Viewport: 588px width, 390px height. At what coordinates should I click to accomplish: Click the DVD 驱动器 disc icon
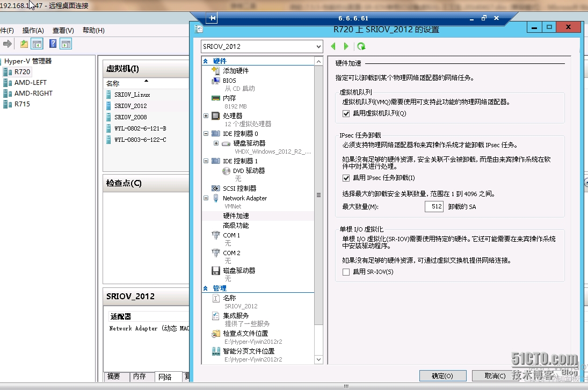click(226, 171)
